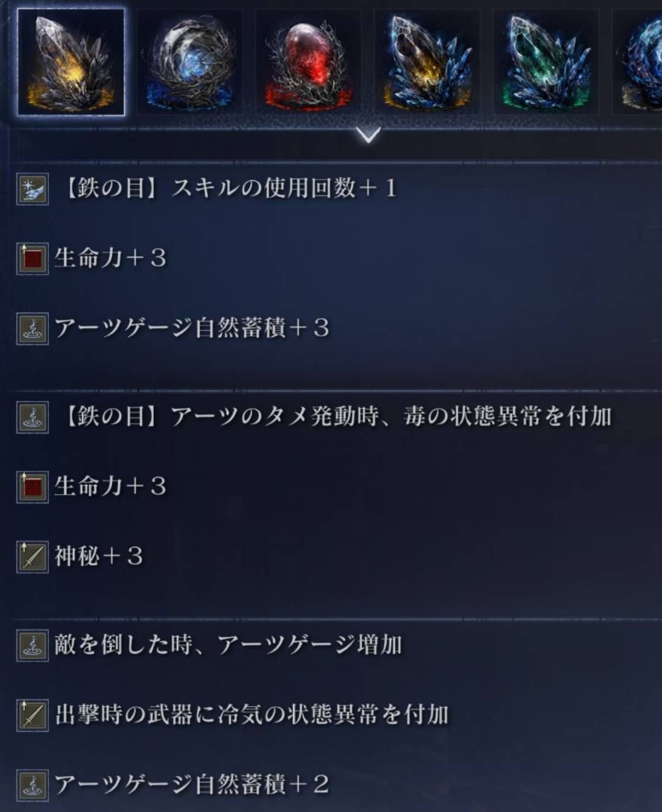
Task: Expand details with the down chevron
Action: (x=368, y=134)
